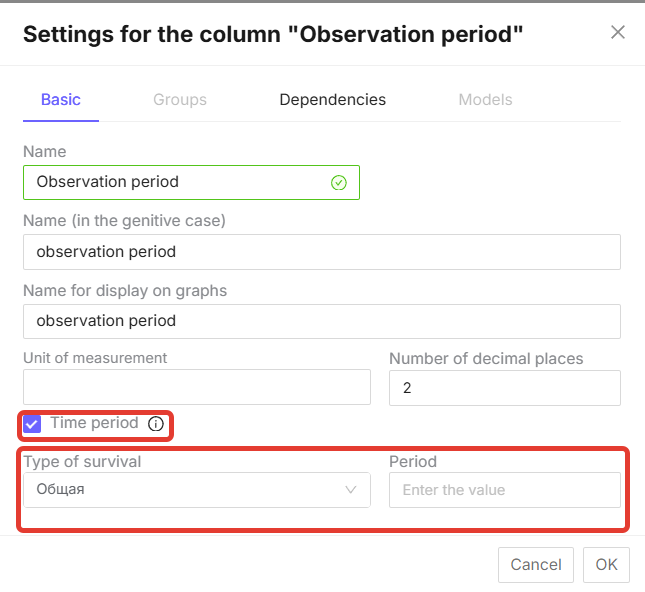Focus the Name for display on graphs field
This screenshot has height=592, width=645.
point(321,321)
